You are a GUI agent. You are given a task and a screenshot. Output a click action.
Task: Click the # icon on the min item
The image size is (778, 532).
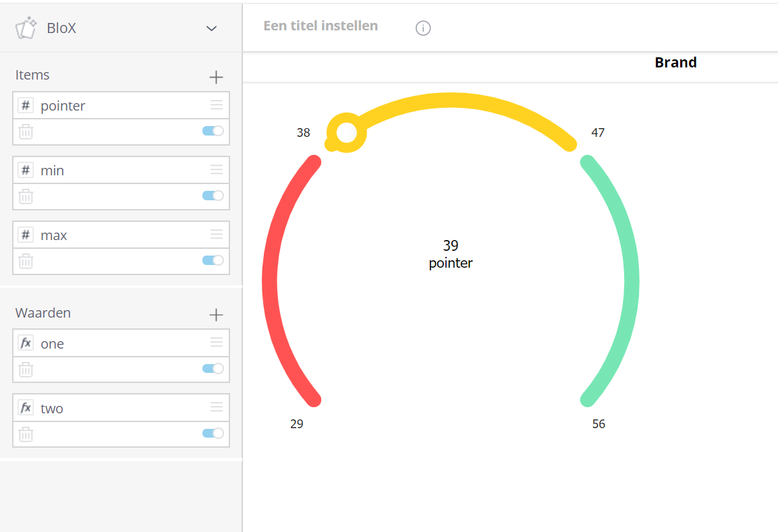pos(26,170)
